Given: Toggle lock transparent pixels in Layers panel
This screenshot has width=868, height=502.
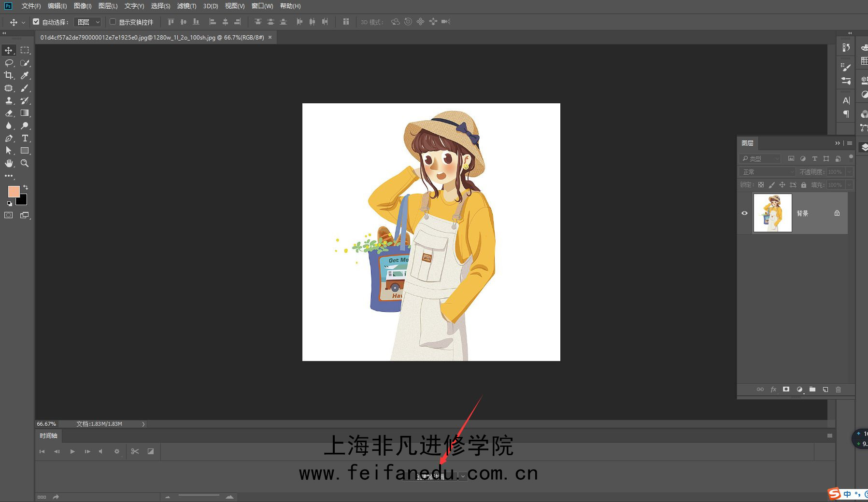Looking at the screenshot, I should pyautogui.click(x=761, y=185).
